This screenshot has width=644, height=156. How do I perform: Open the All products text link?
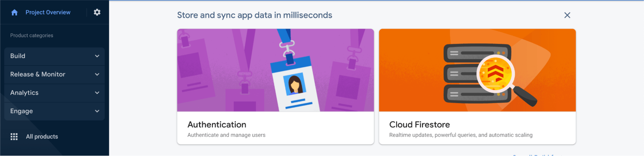[x=42, y=137]
